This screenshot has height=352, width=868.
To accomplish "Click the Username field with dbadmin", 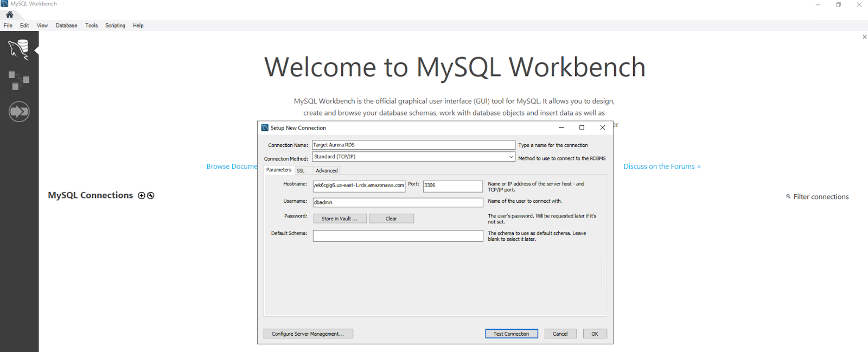I will tap(398, 202).
